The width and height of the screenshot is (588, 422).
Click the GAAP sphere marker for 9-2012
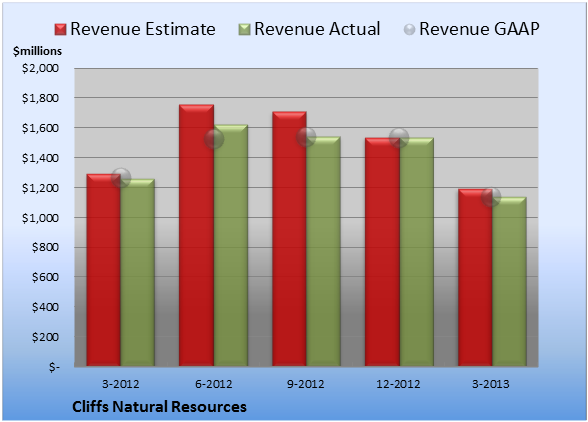point(306,137)
